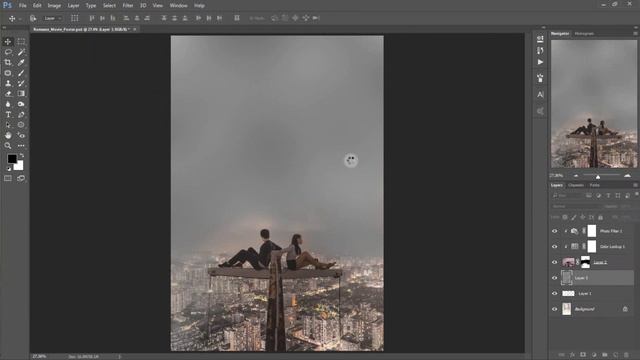Select the Magic Wand tool
The image size is (640, 360).
pyautogui.click(x=21, y=52)
